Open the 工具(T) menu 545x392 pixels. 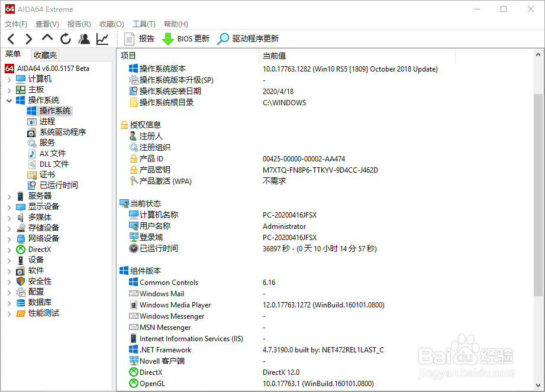tap(144, 24)
